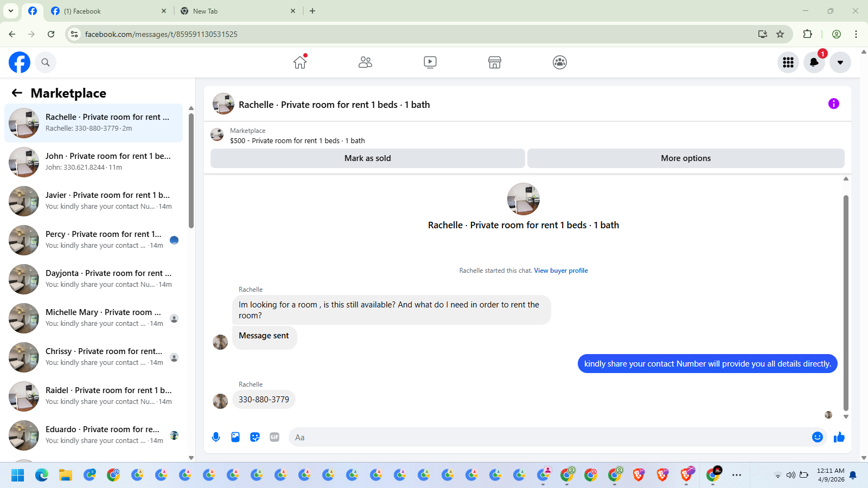868x488 pixels.
Task: Open the Marketplace storefront icon
Action: (x=495, y=62)
